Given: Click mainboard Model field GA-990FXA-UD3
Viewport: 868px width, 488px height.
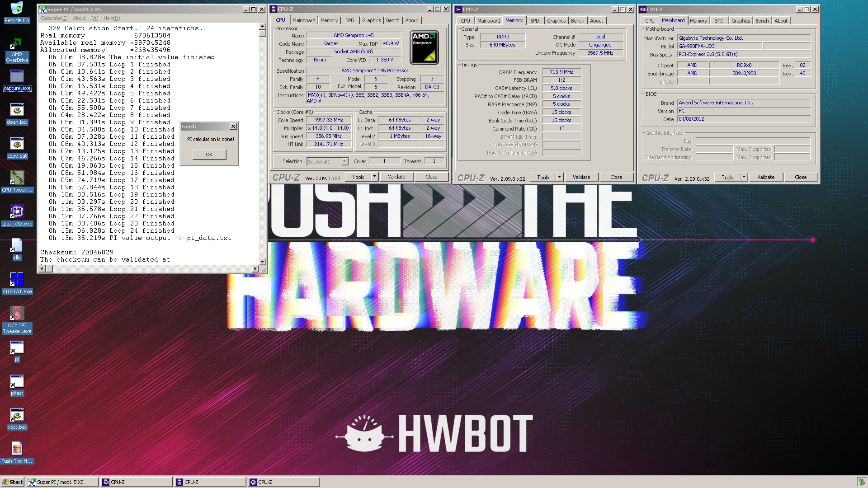Looking at the screenshot, I should [x=720, y=46].
